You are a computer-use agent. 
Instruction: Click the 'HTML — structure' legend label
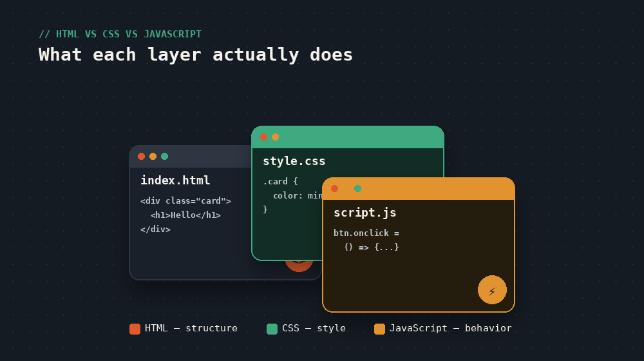[x=191, y=328]
